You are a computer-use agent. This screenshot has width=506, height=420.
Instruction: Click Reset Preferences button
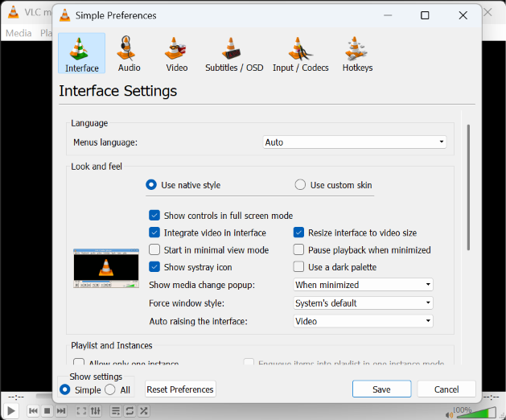(180, 389)
